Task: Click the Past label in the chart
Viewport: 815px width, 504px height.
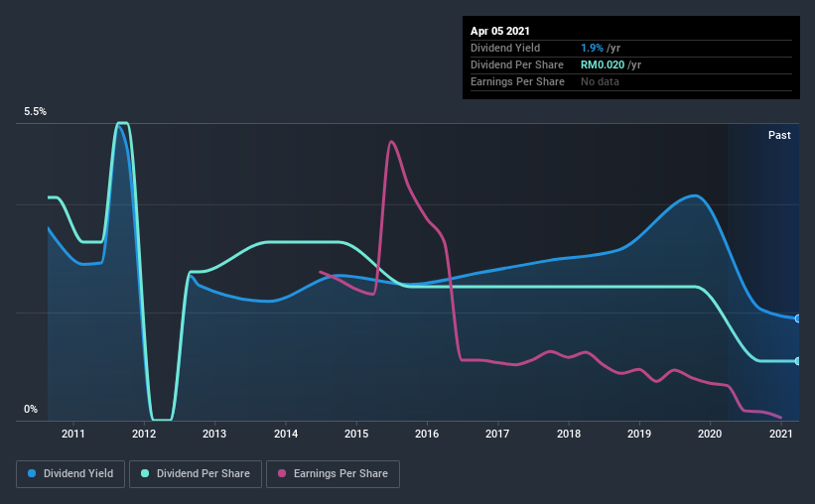Action: (779, 135)
